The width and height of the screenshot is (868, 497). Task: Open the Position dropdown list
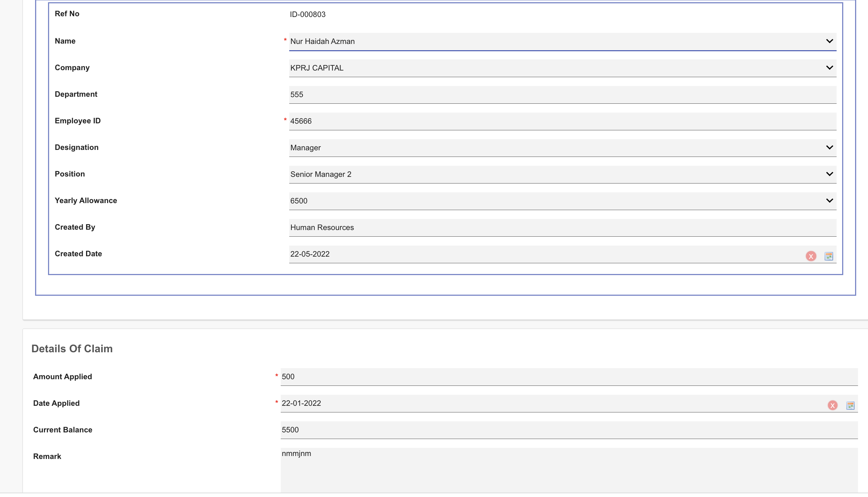[x=829, y=174]
